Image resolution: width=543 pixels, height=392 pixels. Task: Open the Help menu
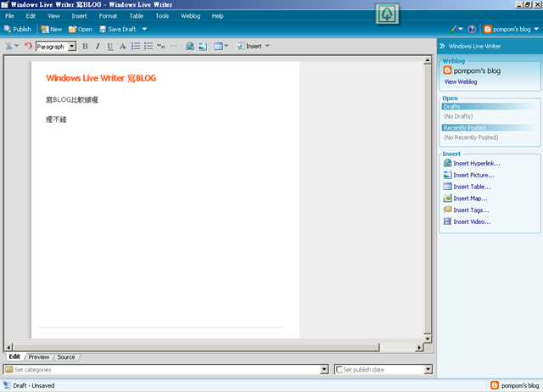[217, 16]
